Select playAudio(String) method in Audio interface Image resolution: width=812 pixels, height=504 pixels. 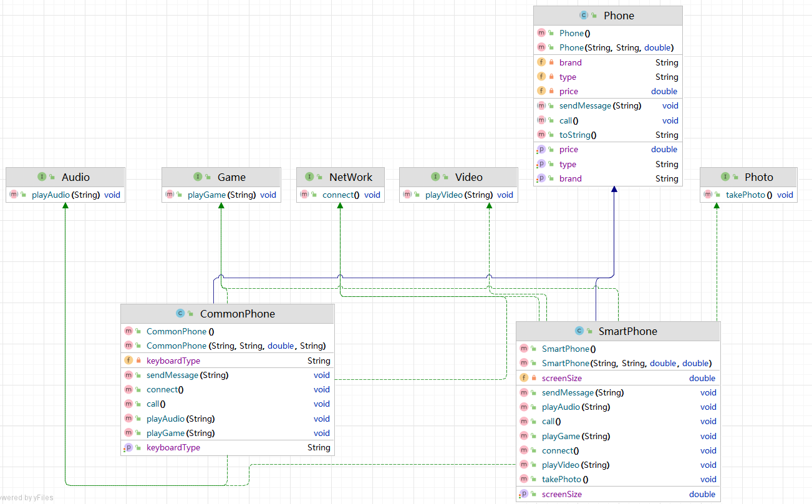pyautogui.click(x=65, y=195)
